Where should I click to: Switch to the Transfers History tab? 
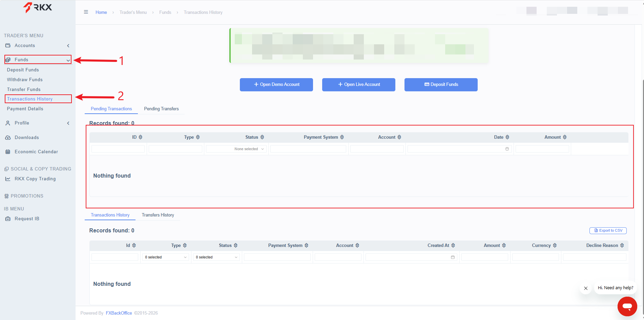point(158,215)
